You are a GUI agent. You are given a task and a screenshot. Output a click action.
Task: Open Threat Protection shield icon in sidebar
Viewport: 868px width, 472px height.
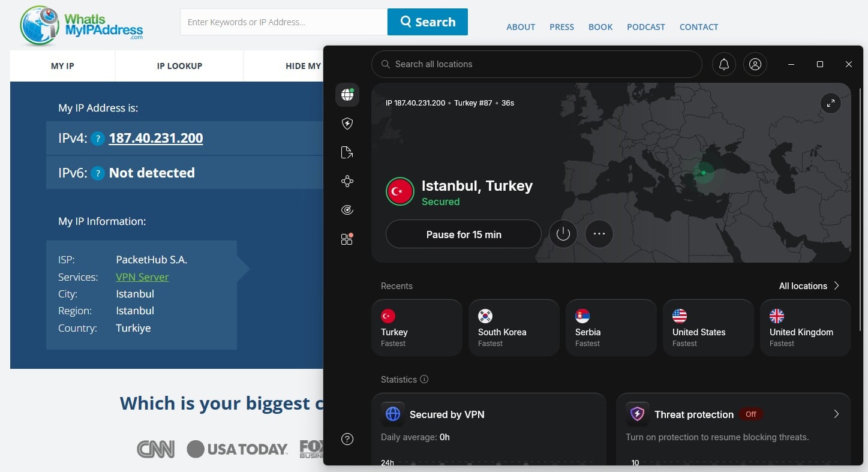(x=347, y=124)
